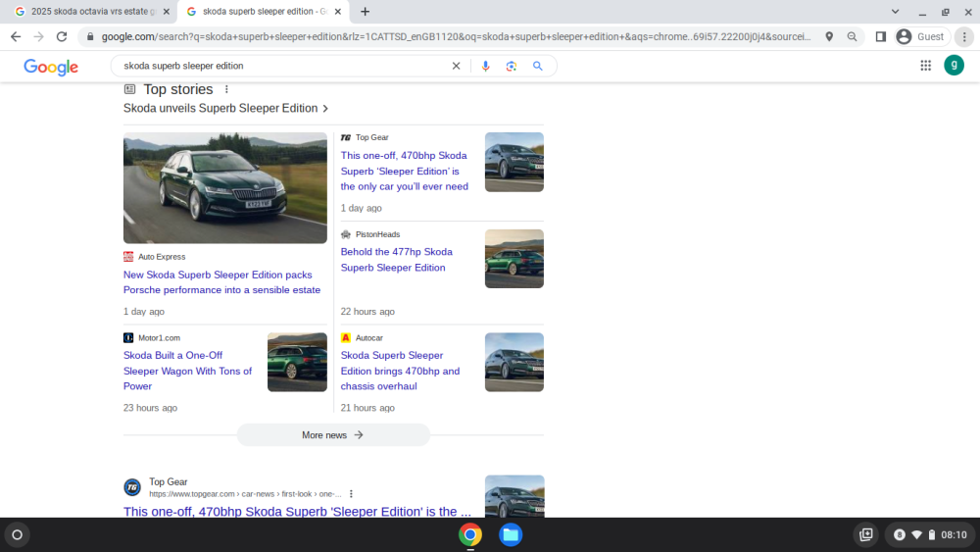Click the More news button
The height and width of the screenshot is (552, 980).
point(333,435)
